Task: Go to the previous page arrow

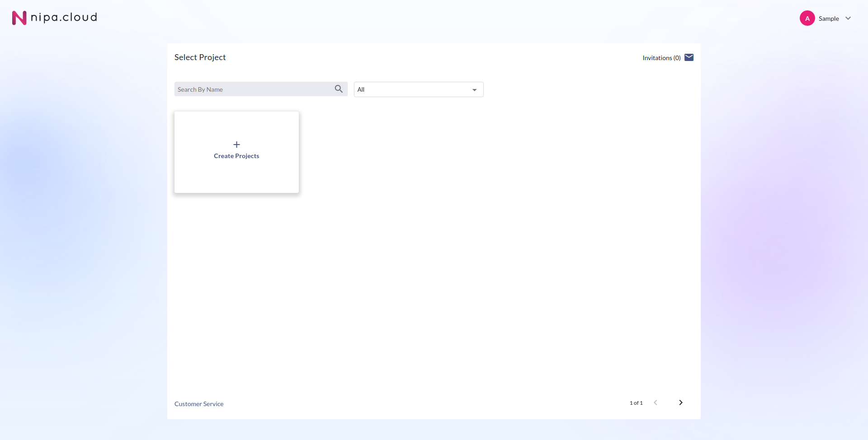Action: (656, 403)
